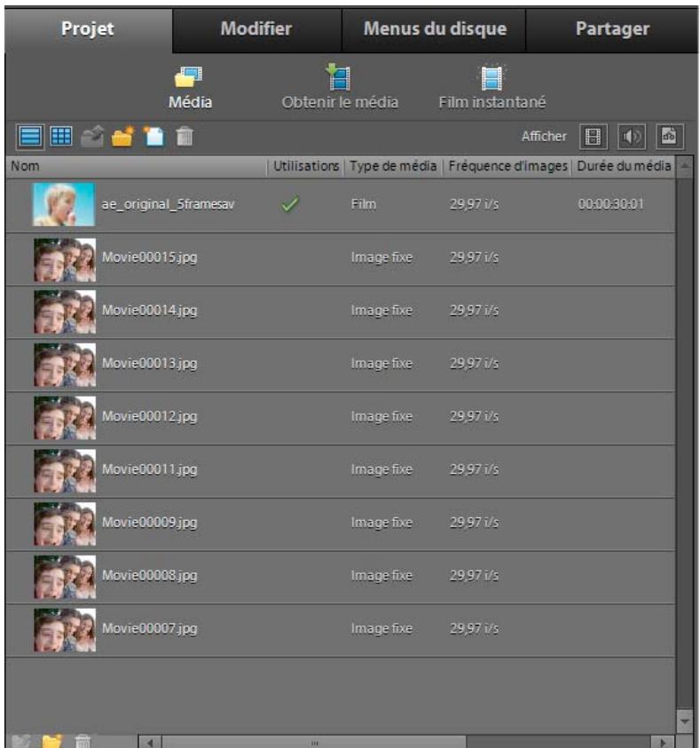The width and height of the screenshot is (700, 748).
Task: Open the Modifier tab
Action: (x=256, y=29)
